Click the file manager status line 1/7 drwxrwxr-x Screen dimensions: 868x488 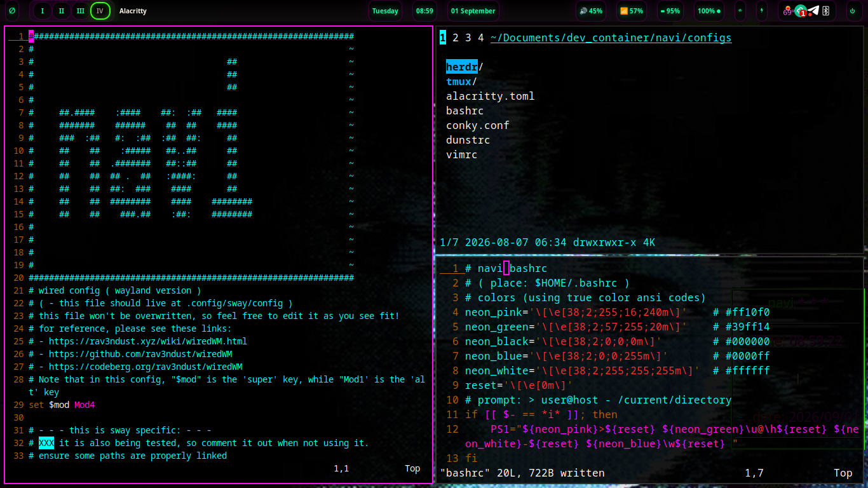547,242
